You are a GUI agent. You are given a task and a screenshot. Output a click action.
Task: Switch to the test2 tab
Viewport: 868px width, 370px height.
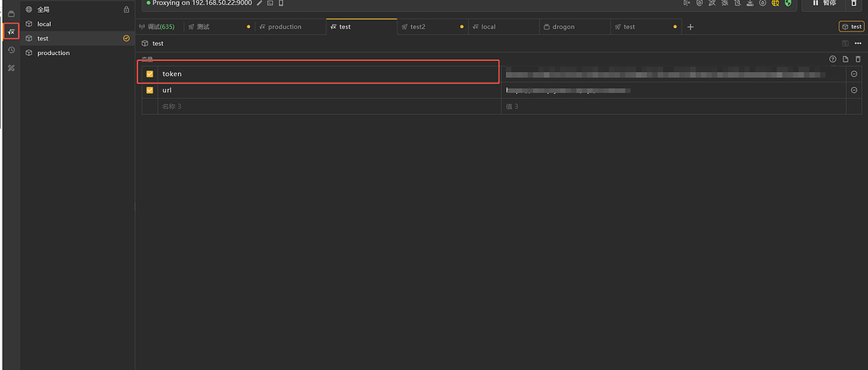click(x=433, y=26)
